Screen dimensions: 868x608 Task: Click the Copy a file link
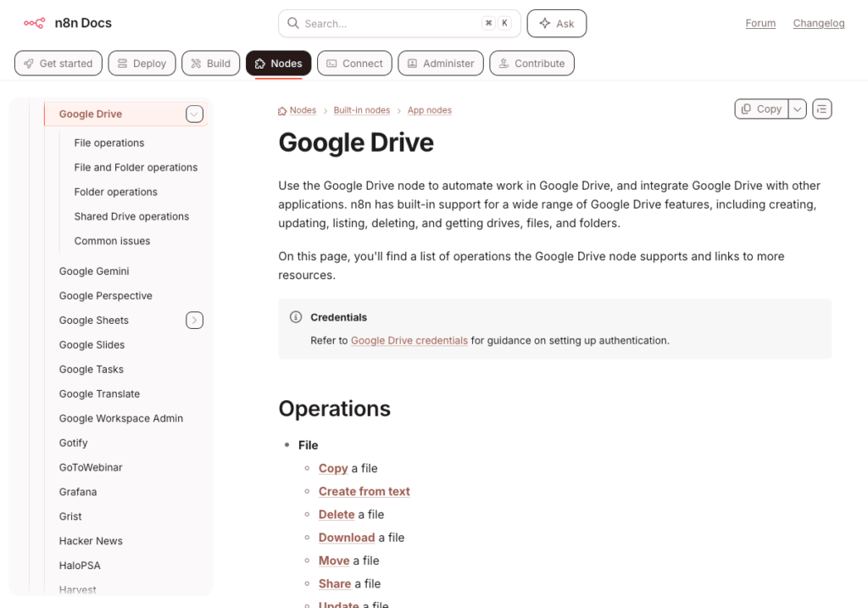pyautogui.click(x=333, y=468)
